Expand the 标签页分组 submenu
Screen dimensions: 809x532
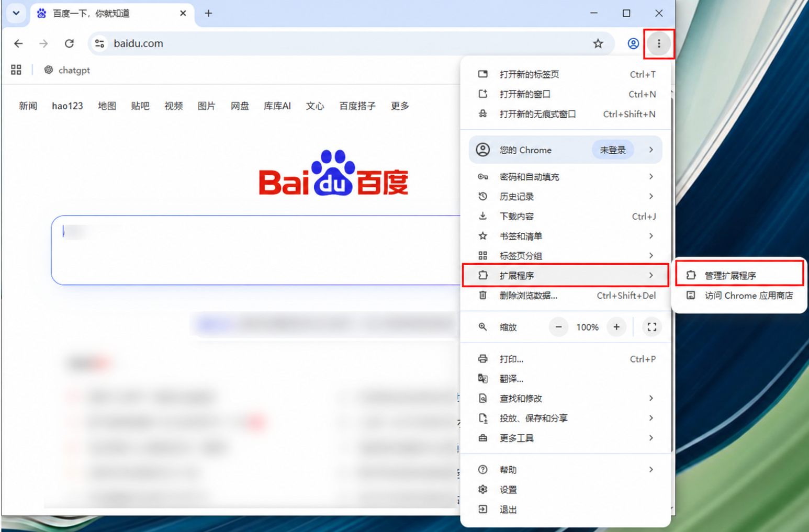[566, 256]
